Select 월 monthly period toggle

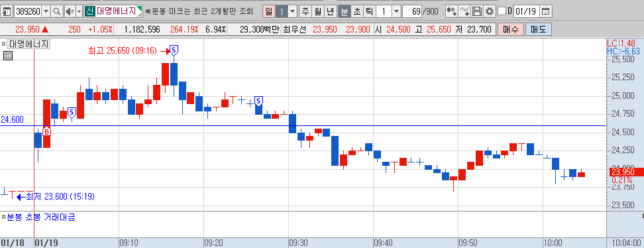[x=317, y=11]
